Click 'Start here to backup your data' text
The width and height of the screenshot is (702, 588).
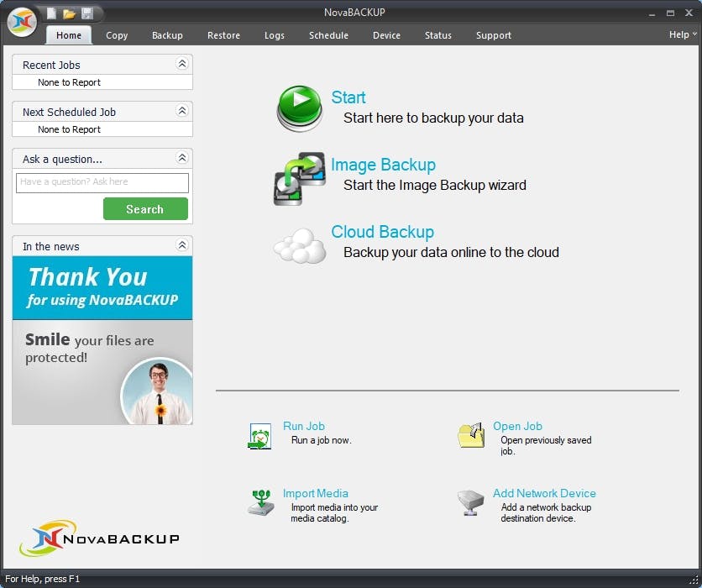click(433, 118)
